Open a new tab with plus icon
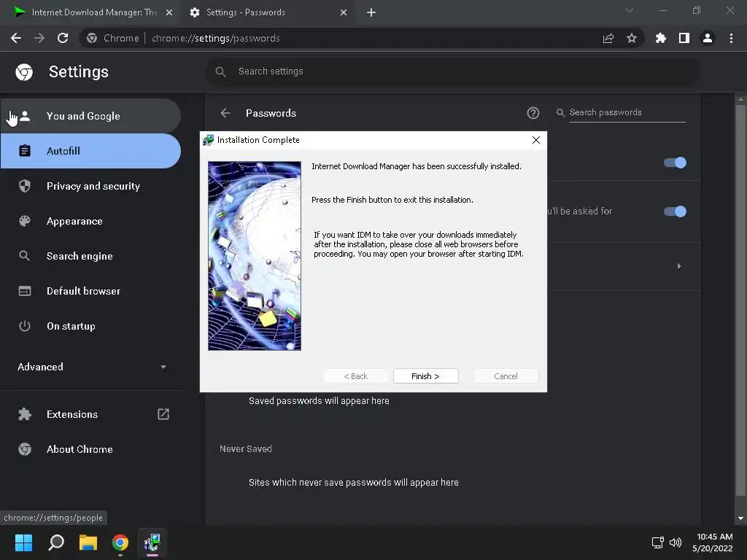747x560 pixels. pos(371,12)
